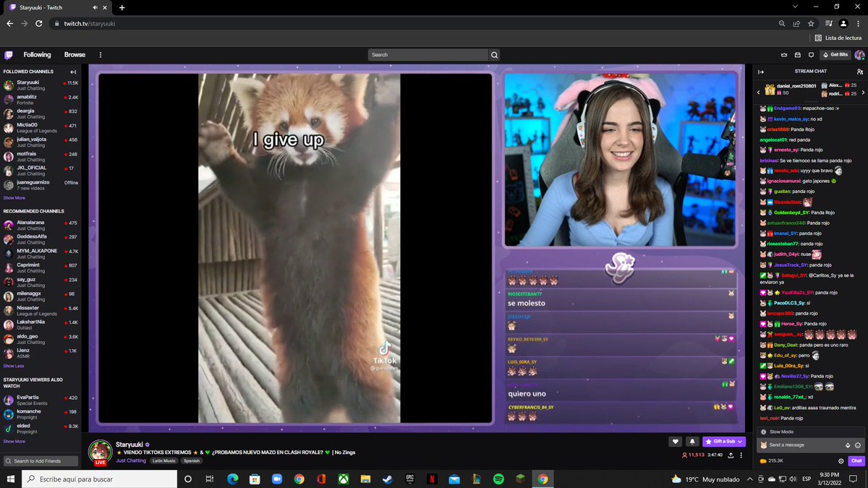The width and height of the screenshot is (868, 488).
Task: Select Nissaxter recommended channel
Action: click(41, 311)
